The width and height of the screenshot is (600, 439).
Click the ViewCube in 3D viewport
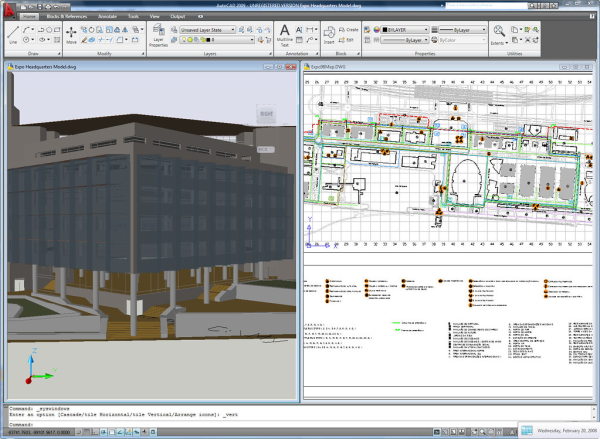click(265, 115)
